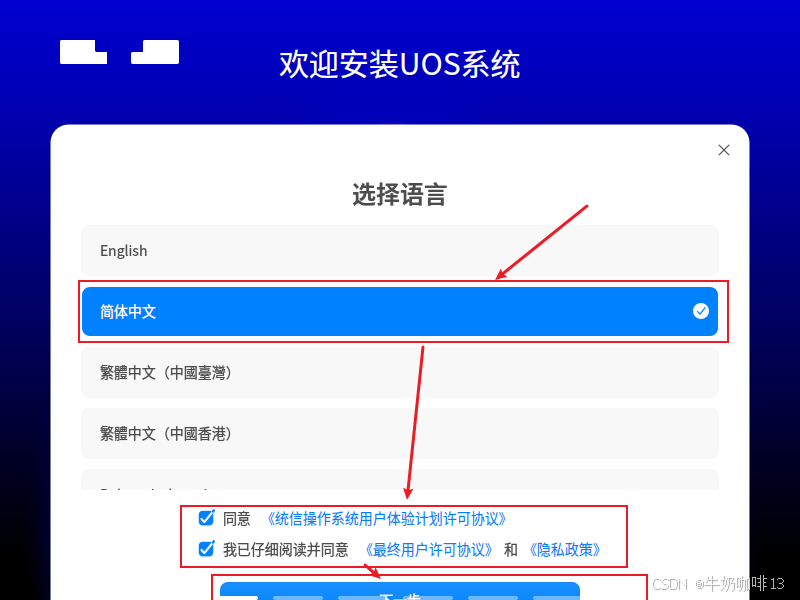Choose 繁體中文（中國臺灣）language
Viewport: 800px width, 600px height.
click(399, 372)
